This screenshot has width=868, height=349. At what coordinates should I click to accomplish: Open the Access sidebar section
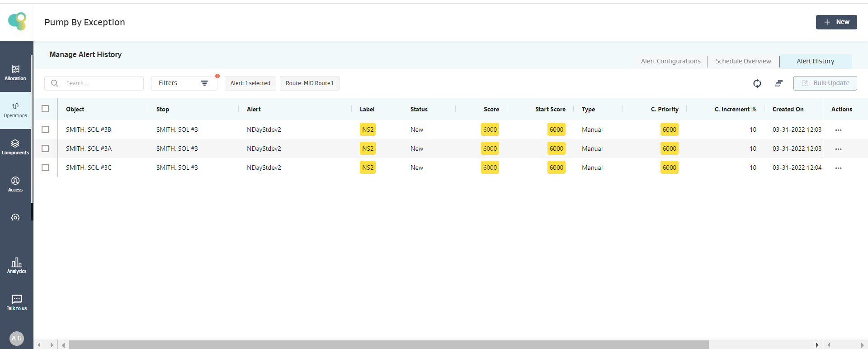(x=15, y=184)
